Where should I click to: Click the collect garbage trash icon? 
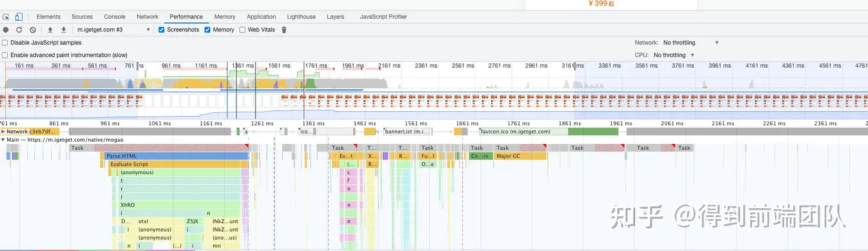coord(285,30)
